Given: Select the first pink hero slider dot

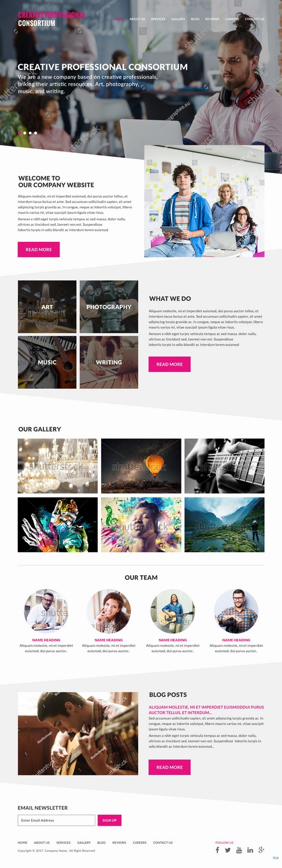Looking at the screenshot, I should (x=20, y=133).
